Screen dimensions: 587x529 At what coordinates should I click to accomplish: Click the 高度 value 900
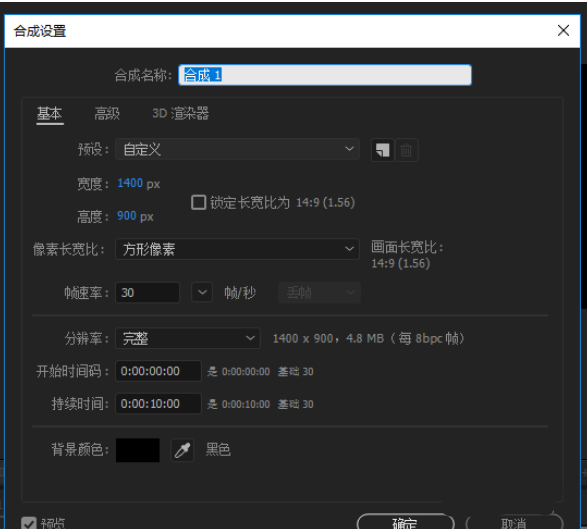127,216
